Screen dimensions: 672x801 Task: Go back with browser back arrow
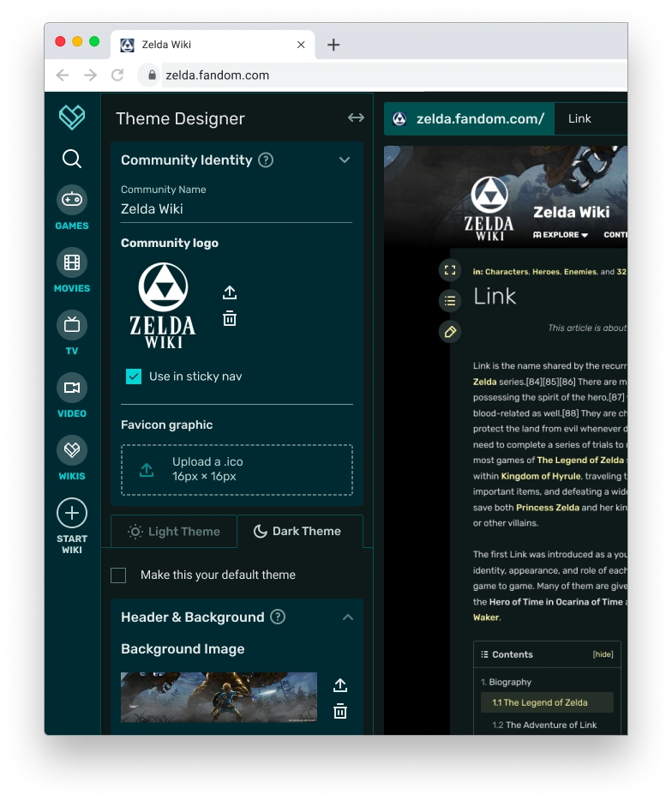(x=63, y=75)
